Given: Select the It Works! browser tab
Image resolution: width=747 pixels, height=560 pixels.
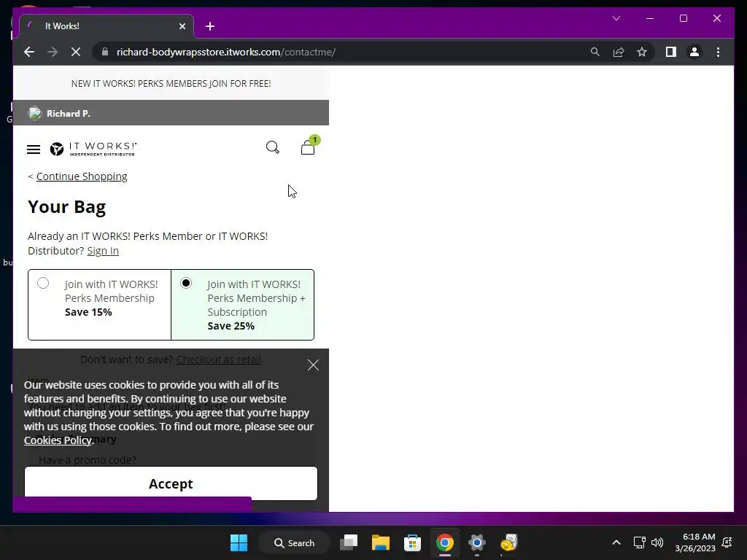Looking at the screenshot, I should (x=106, y=26).
